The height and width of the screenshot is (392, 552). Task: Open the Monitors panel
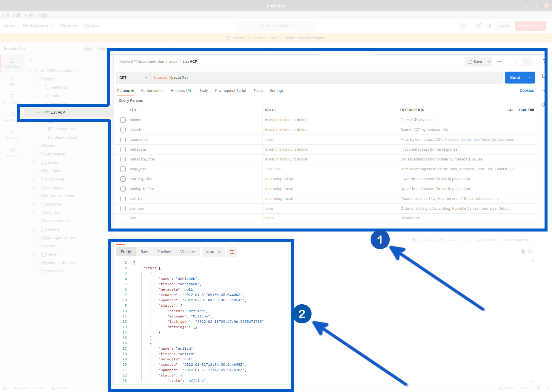click(x=12, y=134)
